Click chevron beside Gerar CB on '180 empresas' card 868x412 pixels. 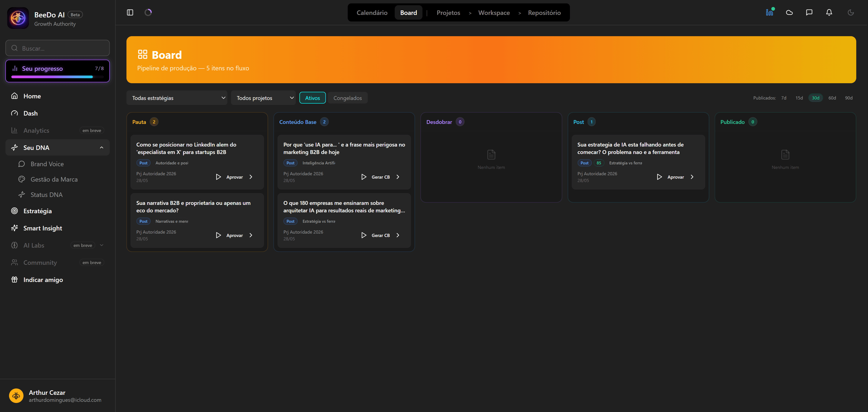pos(398,235)
